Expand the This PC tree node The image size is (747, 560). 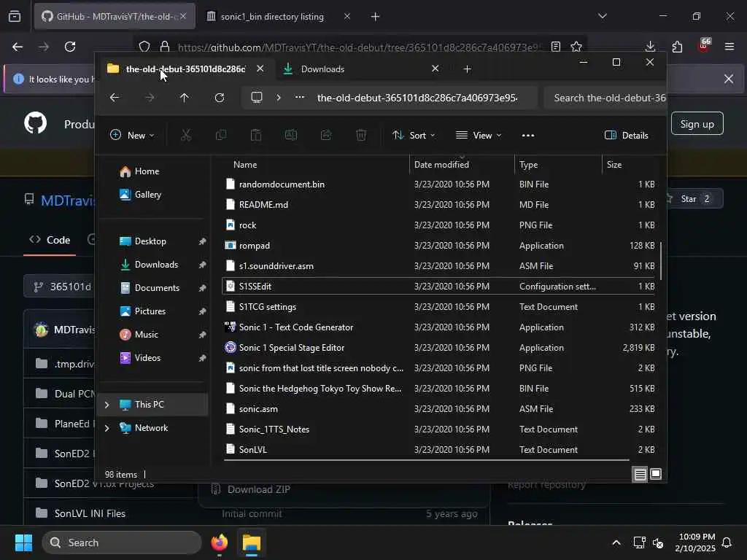(107, 405)
